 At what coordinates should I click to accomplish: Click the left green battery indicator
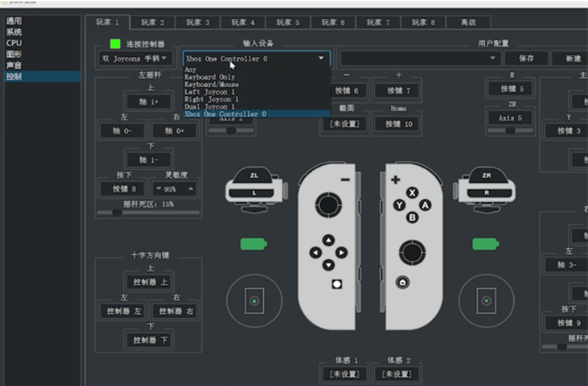coord(253,244)
